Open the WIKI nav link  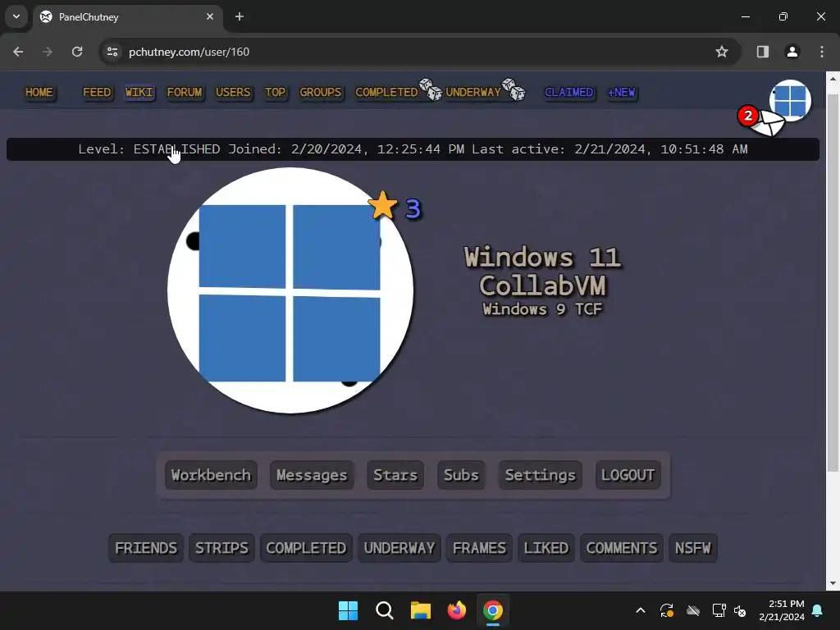[139, 92]
